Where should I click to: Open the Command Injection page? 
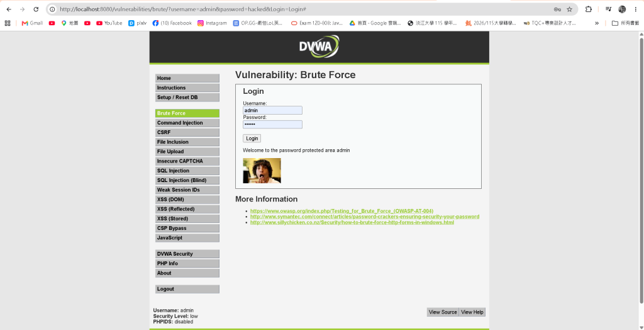[x=187, y=123]
